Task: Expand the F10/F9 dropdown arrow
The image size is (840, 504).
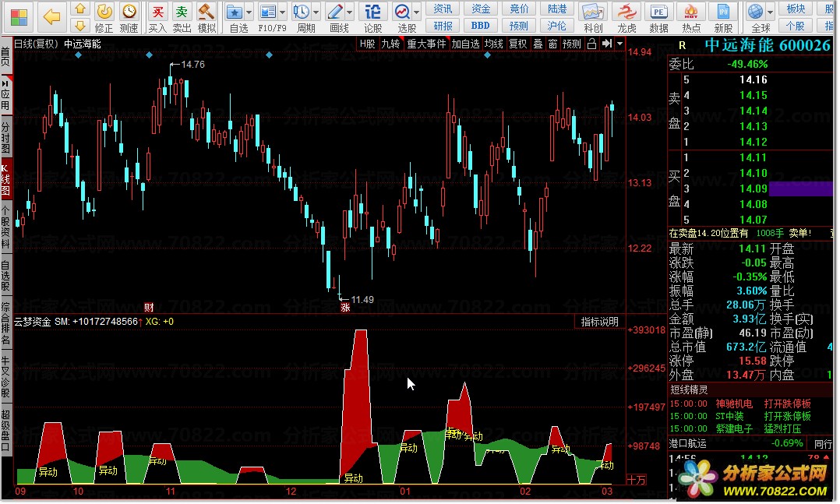Action: (282, 12)
